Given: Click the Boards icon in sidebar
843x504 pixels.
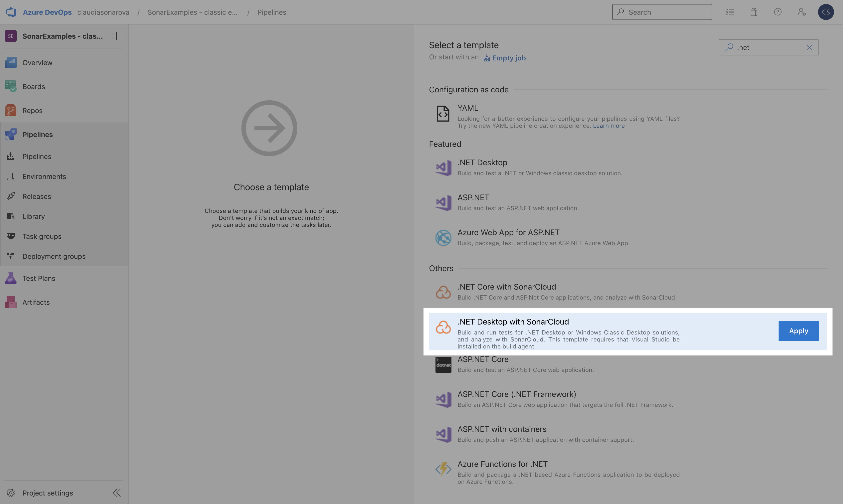Looking at the screenshot, I should point(11,87).
